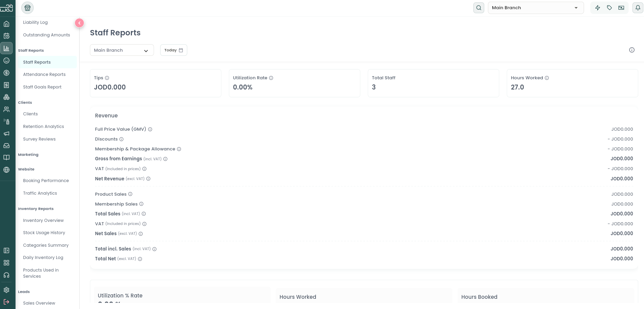
Task: Open the open book icon in sidebar
Action: 6,158
